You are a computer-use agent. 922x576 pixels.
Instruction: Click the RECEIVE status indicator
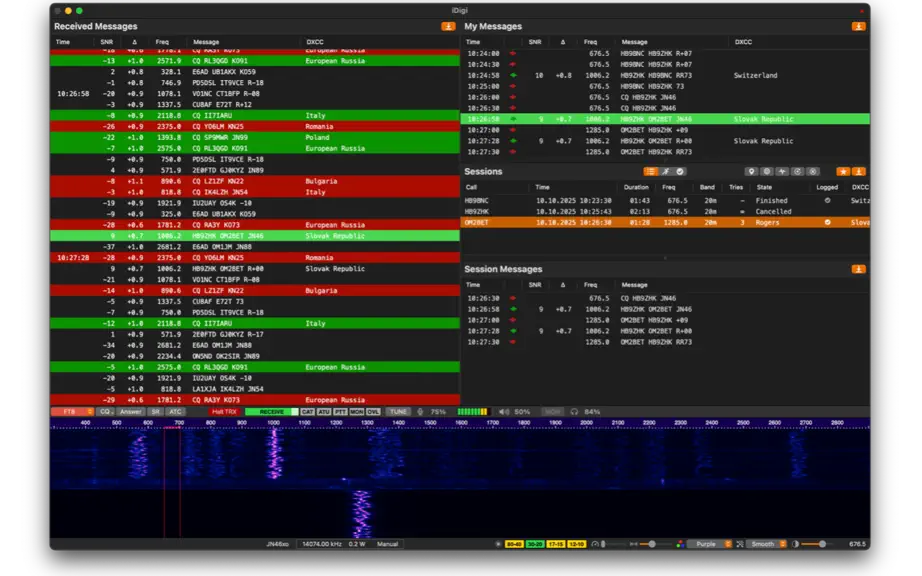271,412
